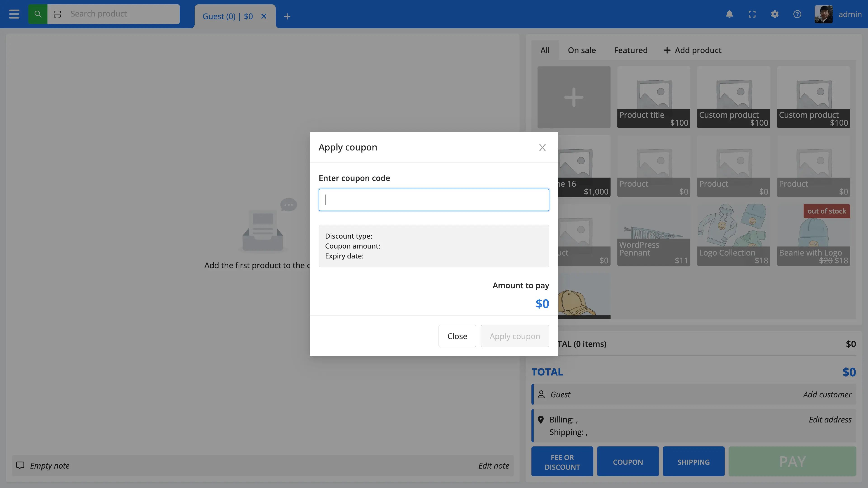Select the $1,000 product tile

click(584, 166)
